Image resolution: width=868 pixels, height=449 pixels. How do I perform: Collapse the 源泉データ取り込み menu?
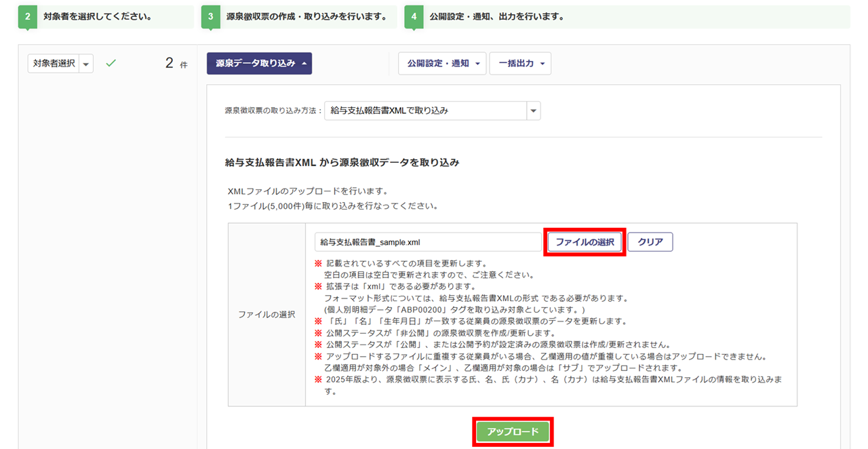pos(259,63)
